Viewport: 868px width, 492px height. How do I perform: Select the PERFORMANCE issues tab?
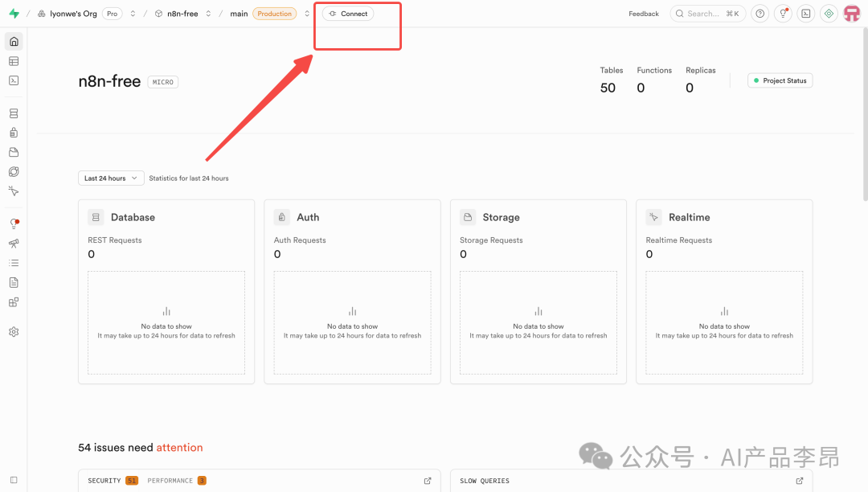click(x=177, y=481)
